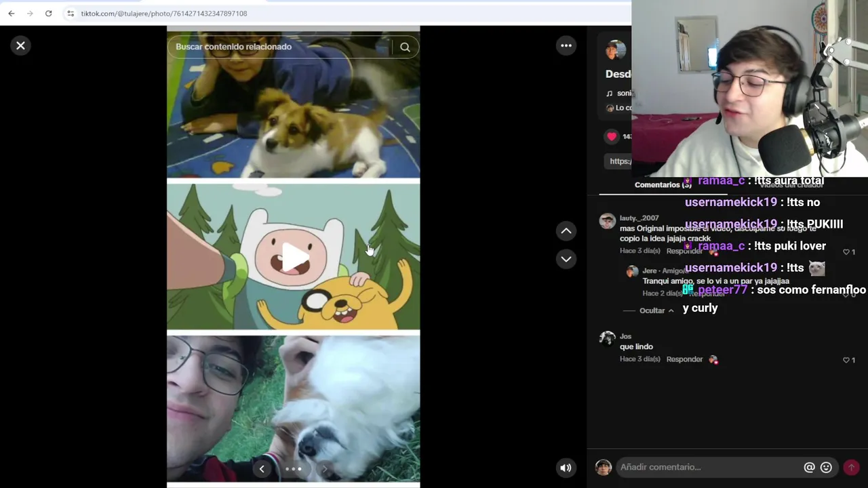Screen dimensions: 868x488
Task: Click the creator's profile avatar
Action: pyautogui.click(x=616, y=49)
